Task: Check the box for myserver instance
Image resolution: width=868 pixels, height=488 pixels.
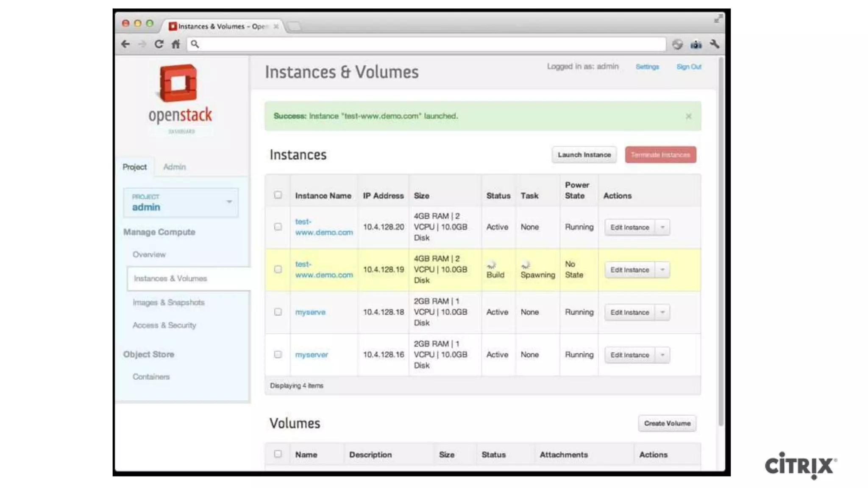Action: [278, 355]
